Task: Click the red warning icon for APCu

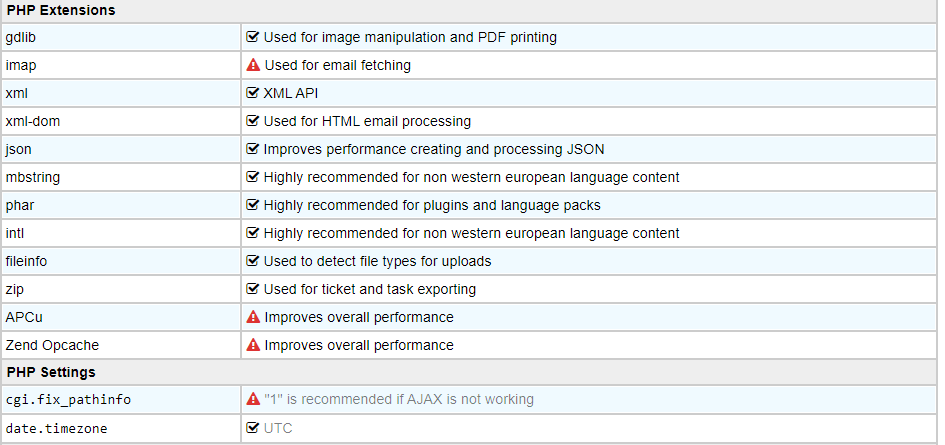Action: pyautogui.click(x=253, y=317)
